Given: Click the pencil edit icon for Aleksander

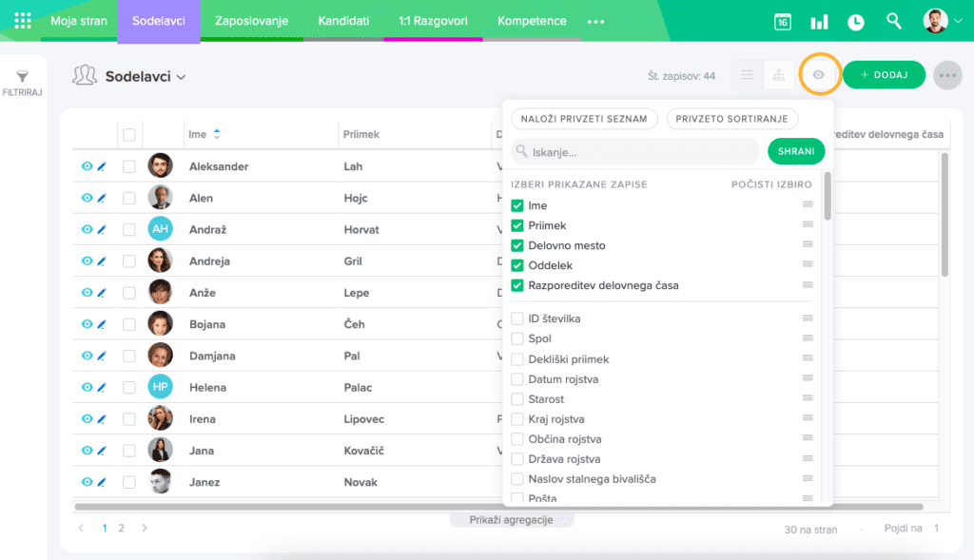Looking at the screenshot, I should click(102, 166).
